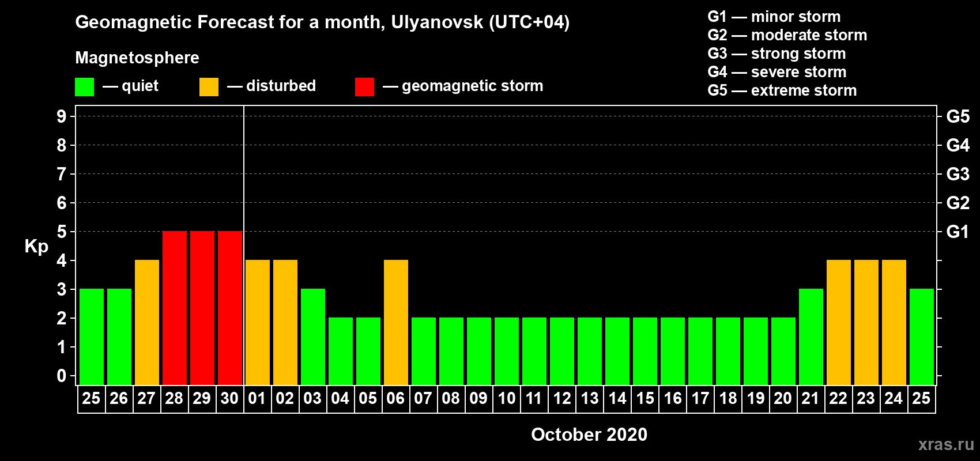
Task: Click the '— quiet' legend label
Action: pos(130,86)
